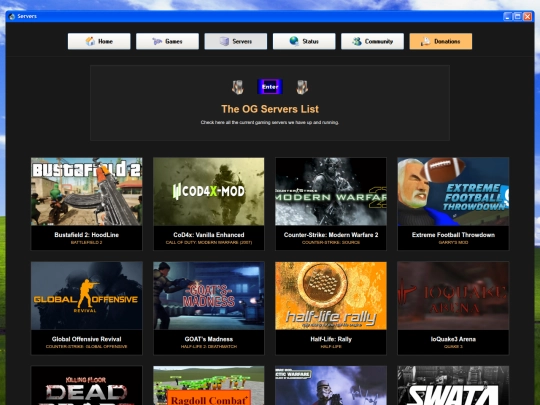Open the Half-Life Rally thumbnail image
The image size is (540, 405).
pos(331,295)
